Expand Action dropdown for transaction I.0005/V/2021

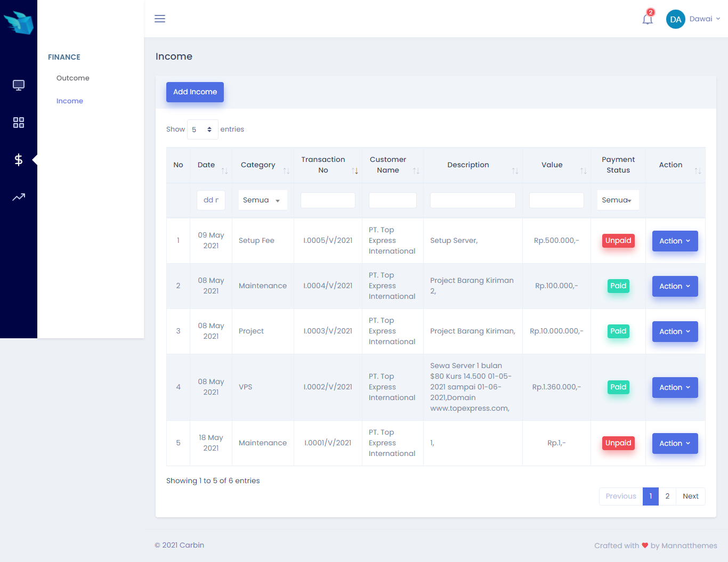click(675, 241)
